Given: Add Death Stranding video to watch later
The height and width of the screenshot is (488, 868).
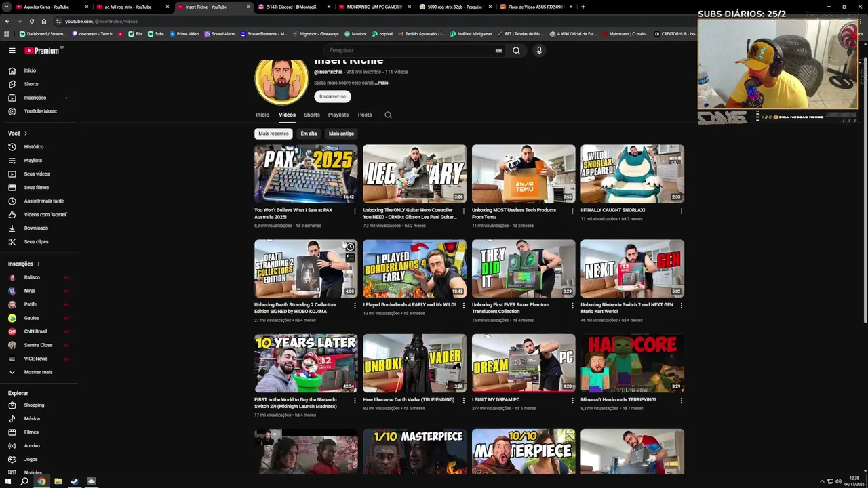Looking at the screenshot, I should point(350,247).
